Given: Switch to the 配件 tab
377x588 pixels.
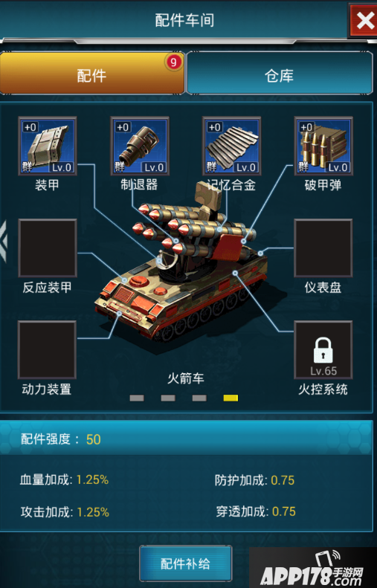Looking at the screenshot, I should [x=92, y=73].
